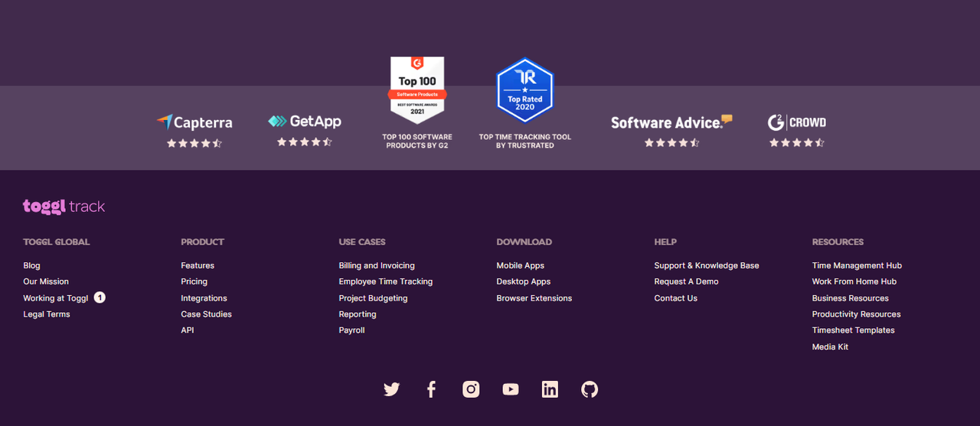Open Support & Knowledge Base
Viewport: 980px width, 426px height.
click(x=707, y=265)
